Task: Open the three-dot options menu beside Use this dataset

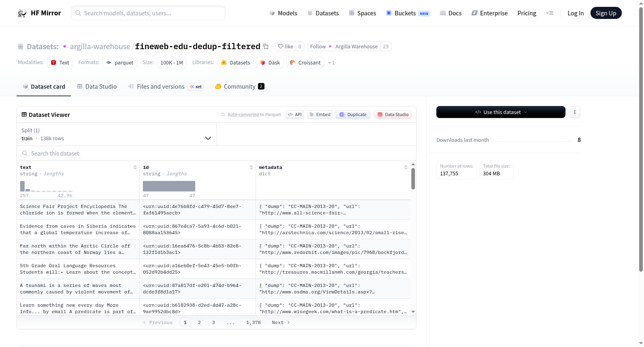Action: (575, 112)
